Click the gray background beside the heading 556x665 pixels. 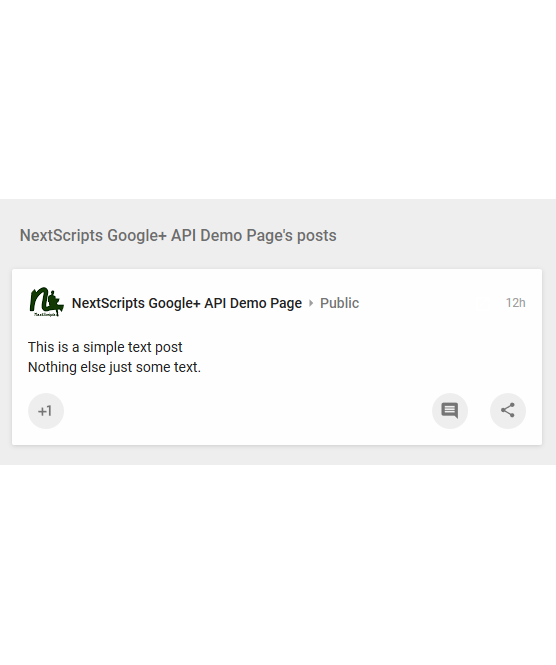445,235
